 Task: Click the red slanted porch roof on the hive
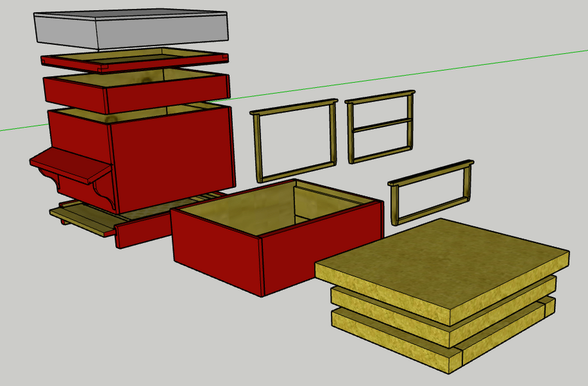click(x=71, y=165)
